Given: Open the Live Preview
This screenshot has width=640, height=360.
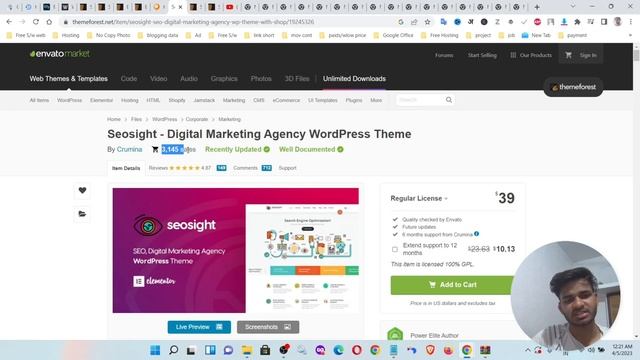Looking at the screenshot, I should click(199, 327).
